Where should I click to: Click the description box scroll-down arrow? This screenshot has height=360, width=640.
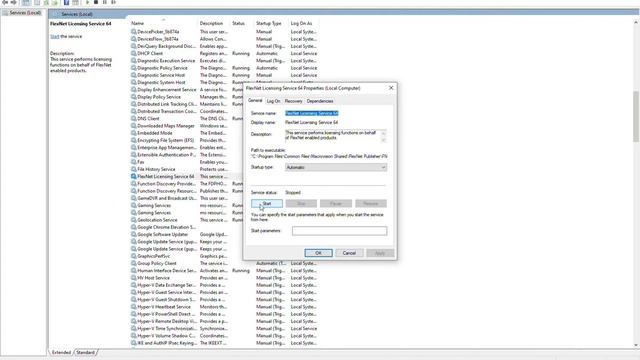[383, 140]
